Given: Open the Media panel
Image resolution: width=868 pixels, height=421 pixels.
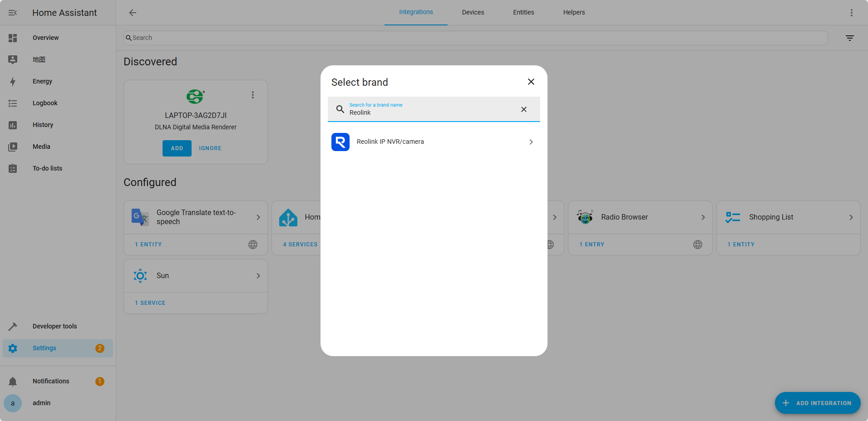Looking at the screenshot, I should coord(58,147).
